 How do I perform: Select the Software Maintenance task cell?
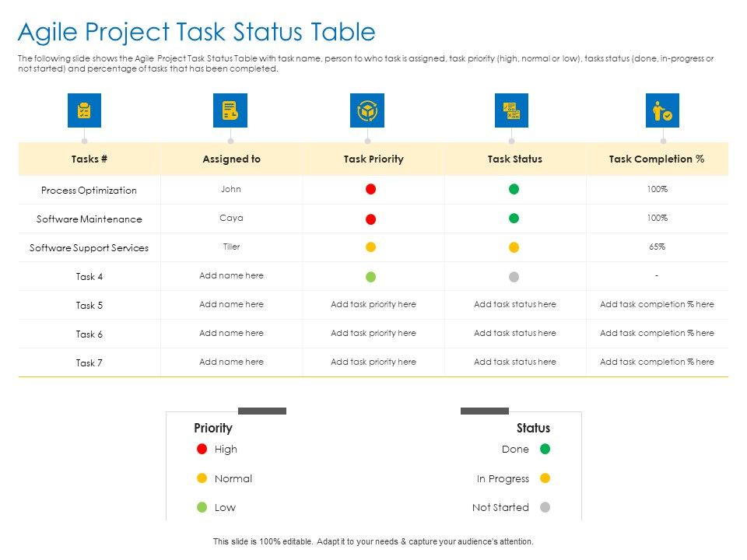pos(89,219)
